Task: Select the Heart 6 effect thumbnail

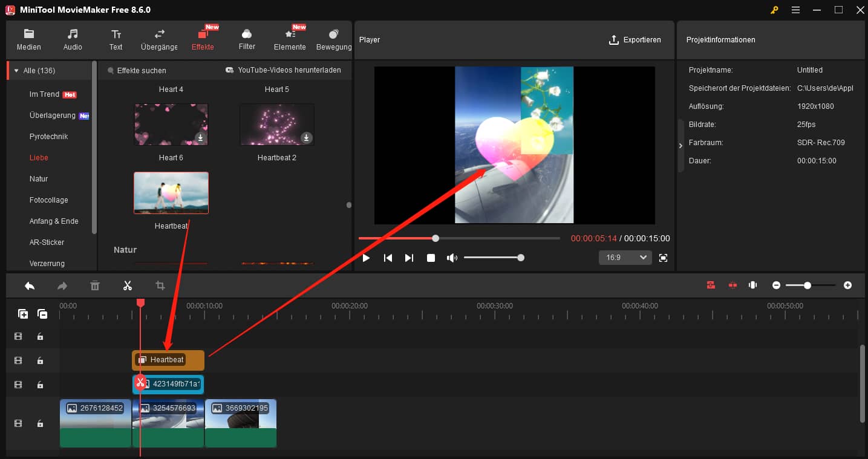Action: 171,124
